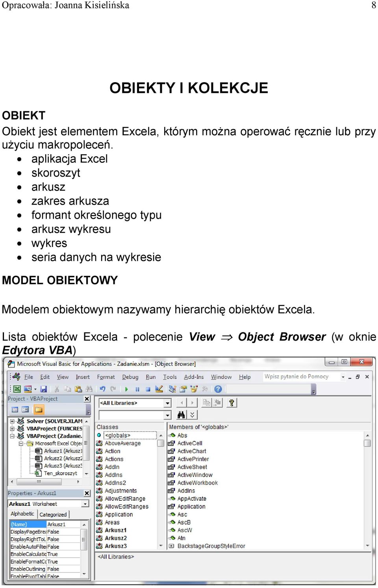Expand the VBAProject (FUNCRES) node
Viewport: 378px width, 588px height.
click(12, 429)
